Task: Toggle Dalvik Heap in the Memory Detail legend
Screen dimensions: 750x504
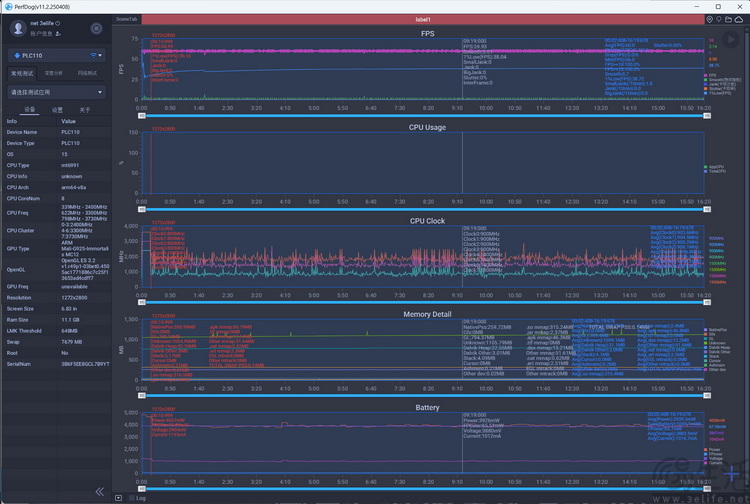Action: click(x=717, y=348)
